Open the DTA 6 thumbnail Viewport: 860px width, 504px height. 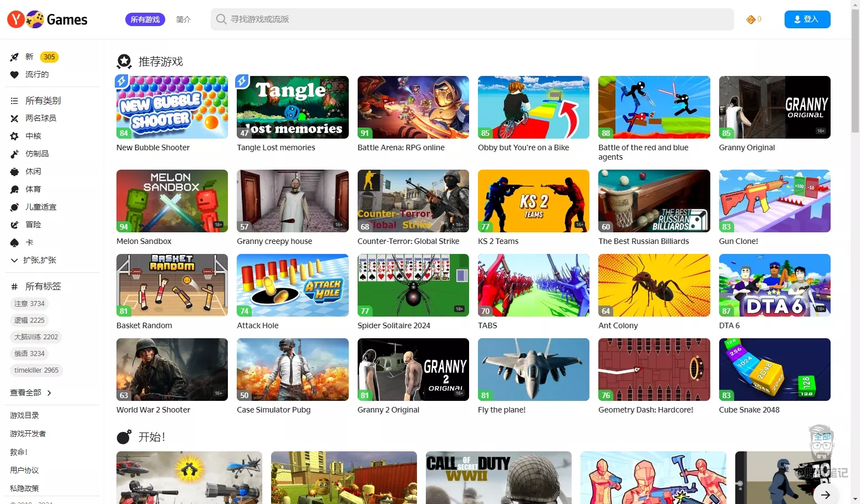pos(775,285)
